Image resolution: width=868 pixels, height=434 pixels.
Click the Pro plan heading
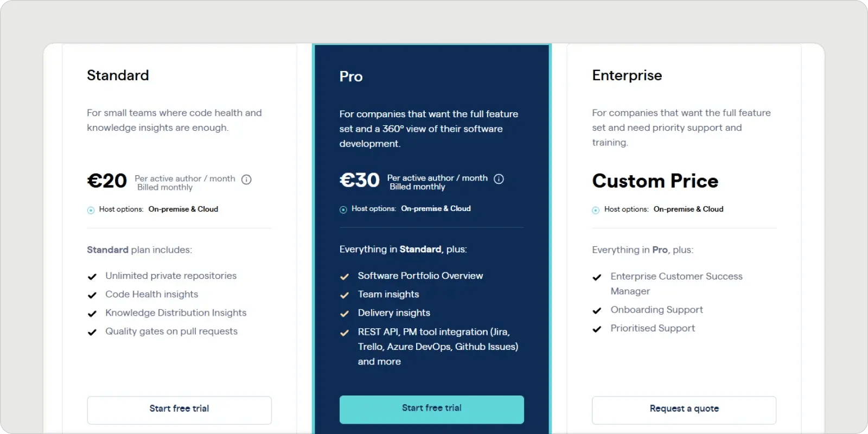tap(351, 76)
